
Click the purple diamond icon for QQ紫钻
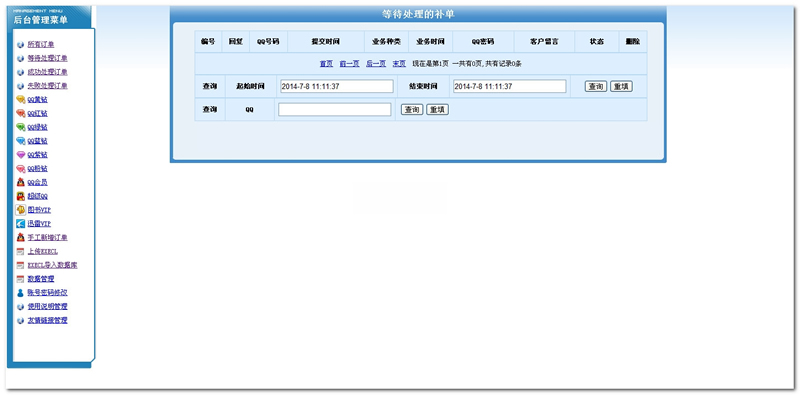pyautogui.click(x=20, y=155)
